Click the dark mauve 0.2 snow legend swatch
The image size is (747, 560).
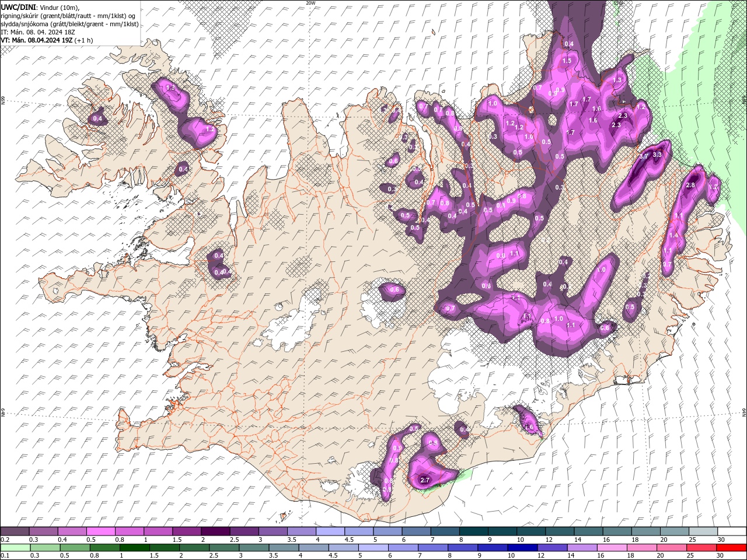(x=15, y=531)
